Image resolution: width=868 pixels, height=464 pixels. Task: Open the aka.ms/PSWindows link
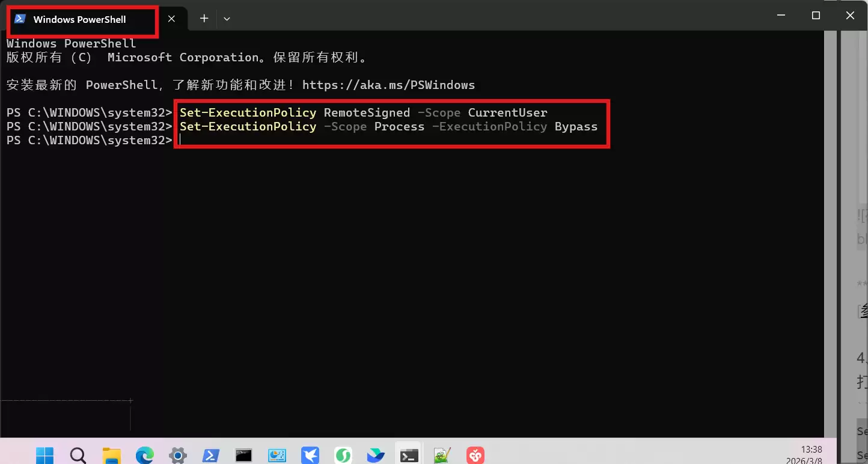389,85
